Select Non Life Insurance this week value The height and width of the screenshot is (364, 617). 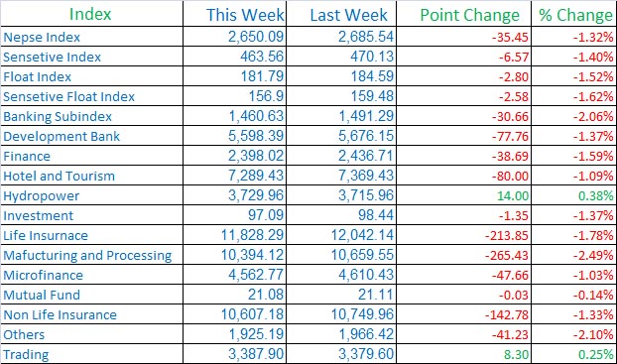pos(252,314)
